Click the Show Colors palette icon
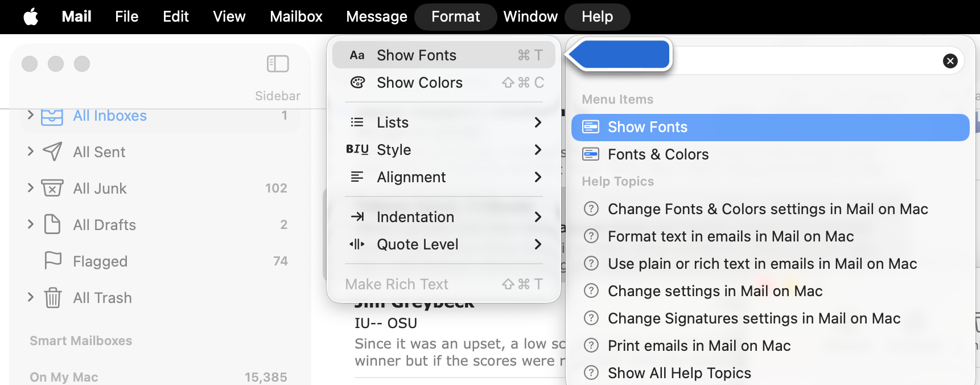Screen dimensions: 980x385 point(357,83)
